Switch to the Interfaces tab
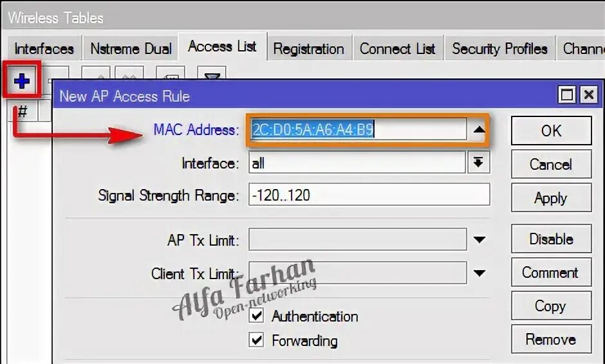Viewport: 605px width, 364px height. click(44, 49)
